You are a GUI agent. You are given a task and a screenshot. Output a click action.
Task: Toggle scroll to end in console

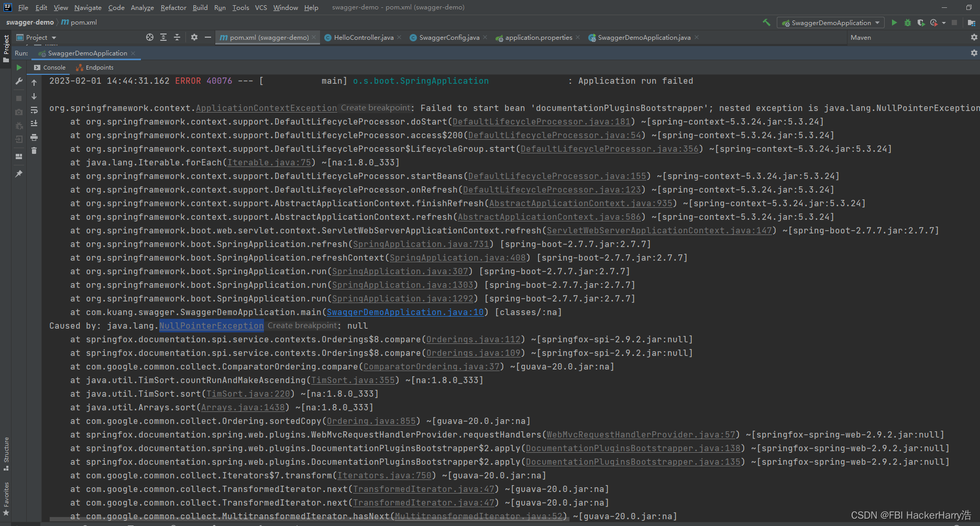pos(34,124)
